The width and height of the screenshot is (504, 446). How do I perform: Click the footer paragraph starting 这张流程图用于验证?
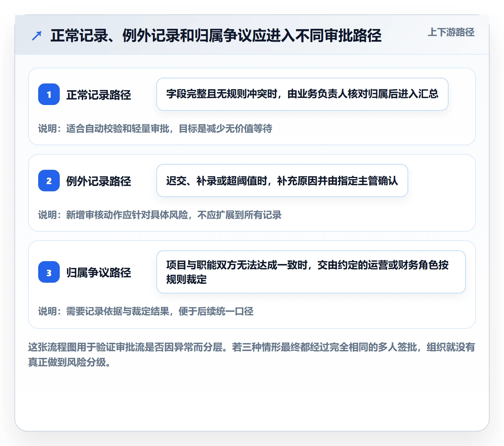pyautogui.click(x=252, y=355)
